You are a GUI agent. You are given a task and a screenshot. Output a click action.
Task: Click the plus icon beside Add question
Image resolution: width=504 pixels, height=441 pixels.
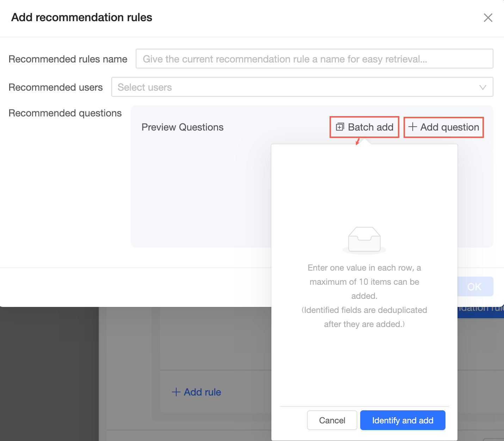(x=412, y=127)
